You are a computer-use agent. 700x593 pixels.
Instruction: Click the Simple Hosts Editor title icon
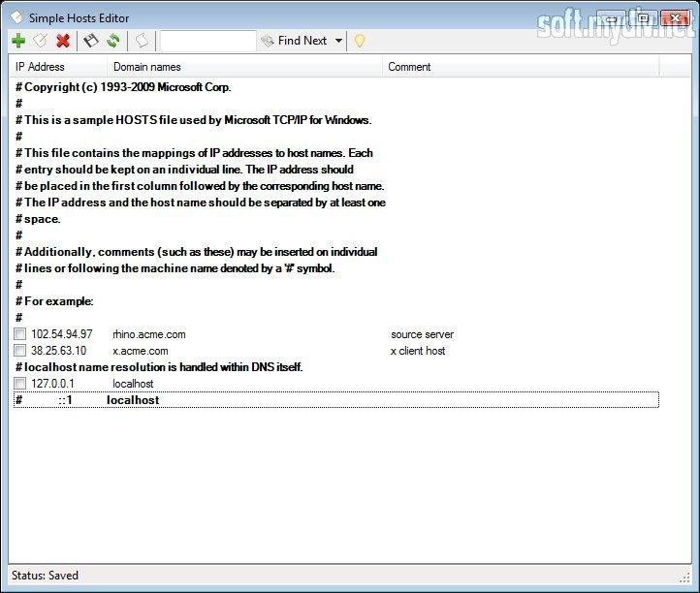click(16, 17)
